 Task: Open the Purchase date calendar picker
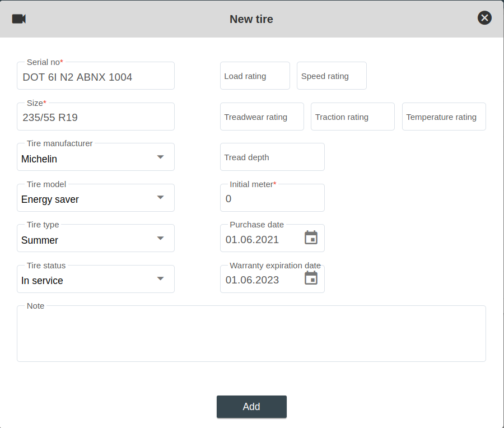(311, 238)
